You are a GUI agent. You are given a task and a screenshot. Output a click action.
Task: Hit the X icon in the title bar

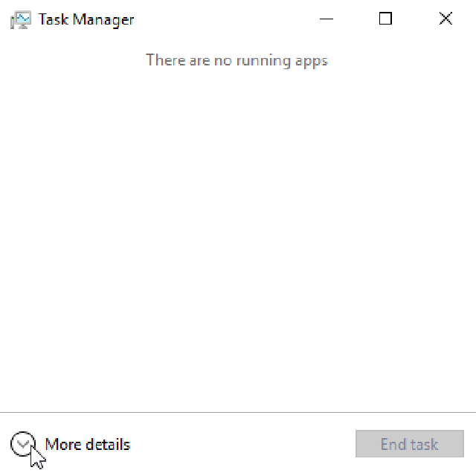(446, 19)
